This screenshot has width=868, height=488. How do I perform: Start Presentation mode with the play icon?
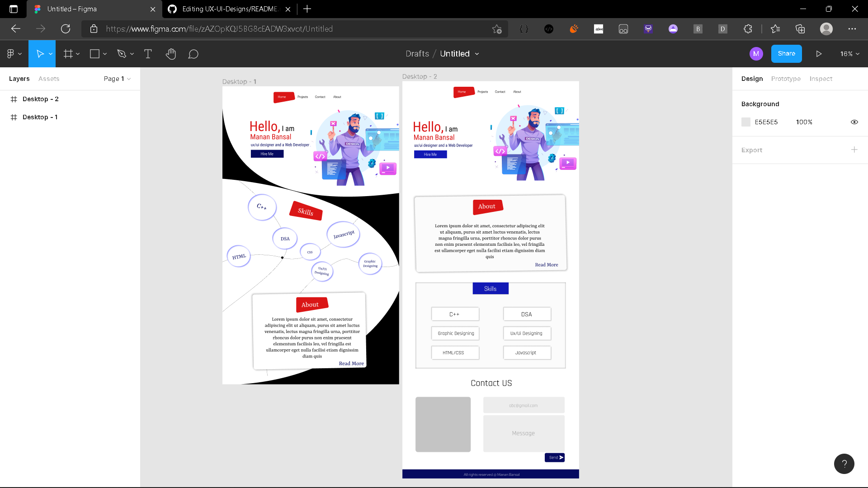pos(818,53)
